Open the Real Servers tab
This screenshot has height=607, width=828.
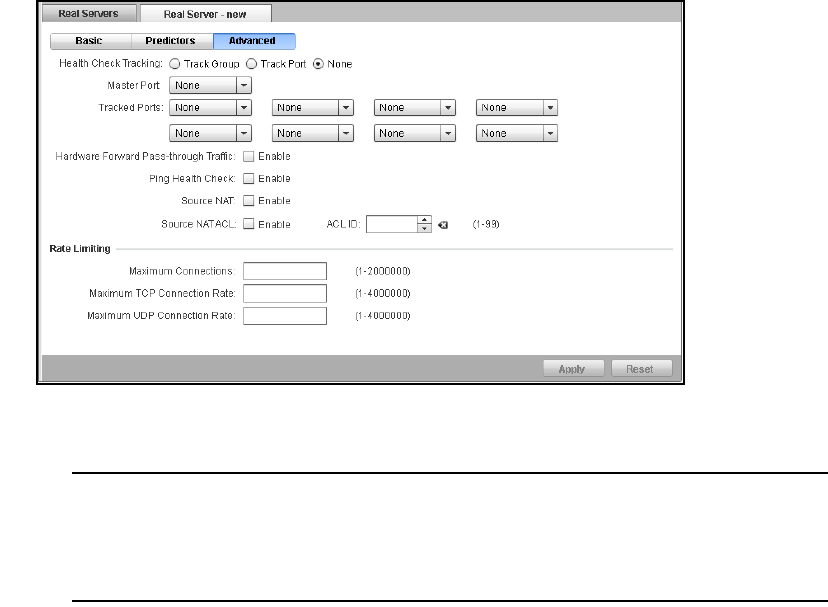[88, 14]
